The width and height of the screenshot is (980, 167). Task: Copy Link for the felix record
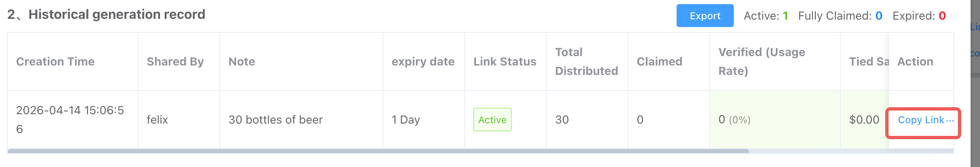921,120
